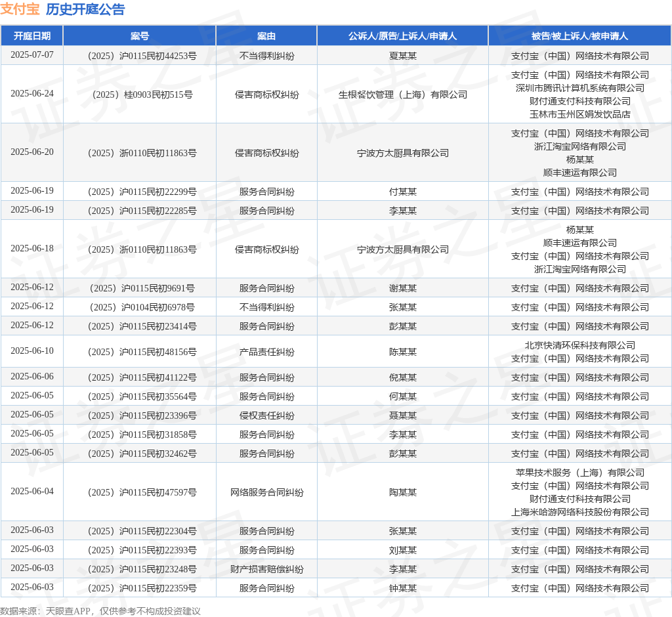672x617 pixels.
Task: Click plaintiff 付某某
Action: (x=403, y=192)
